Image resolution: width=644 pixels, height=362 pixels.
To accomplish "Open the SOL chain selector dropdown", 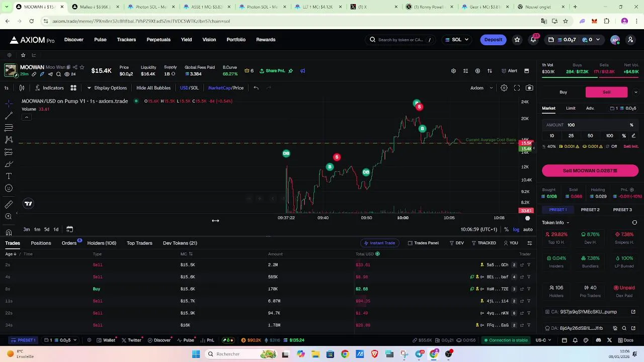I will coord(457,40).
